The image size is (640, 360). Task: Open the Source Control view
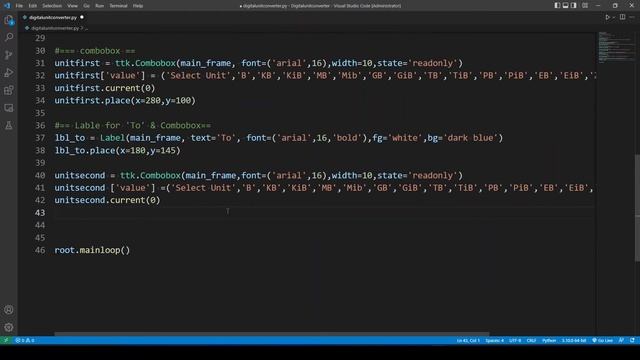pyautogui.click(x=9, y=55)
